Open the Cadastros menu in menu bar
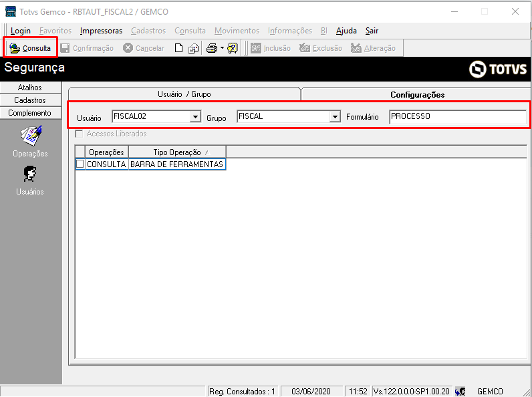The height and width of the screenshot is (397, 532). point(148,31)
